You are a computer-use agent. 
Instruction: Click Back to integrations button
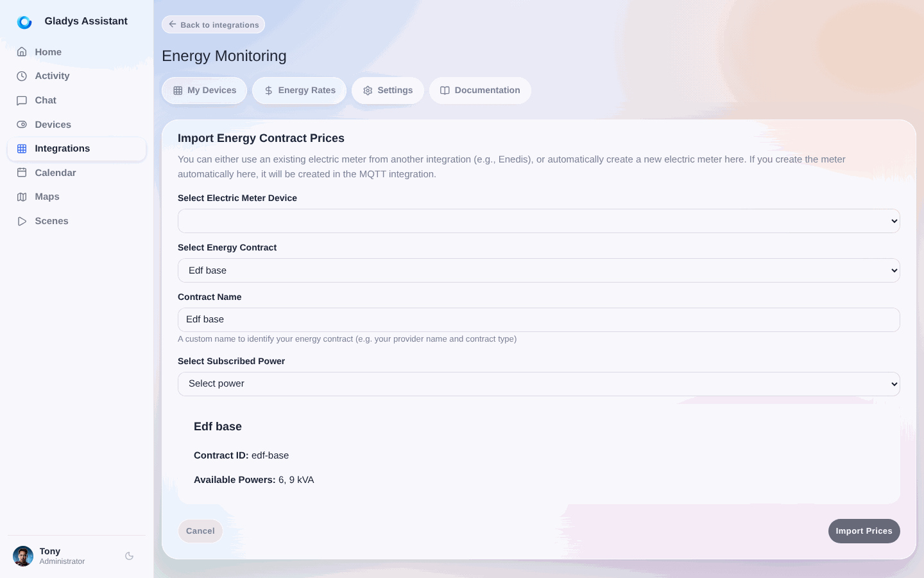click(213, 24)
